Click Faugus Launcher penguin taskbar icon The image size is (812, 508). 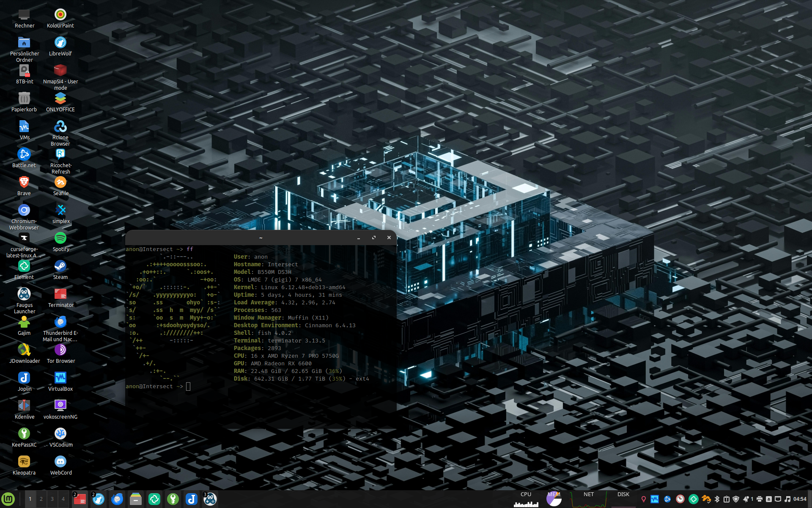(210, 500)
